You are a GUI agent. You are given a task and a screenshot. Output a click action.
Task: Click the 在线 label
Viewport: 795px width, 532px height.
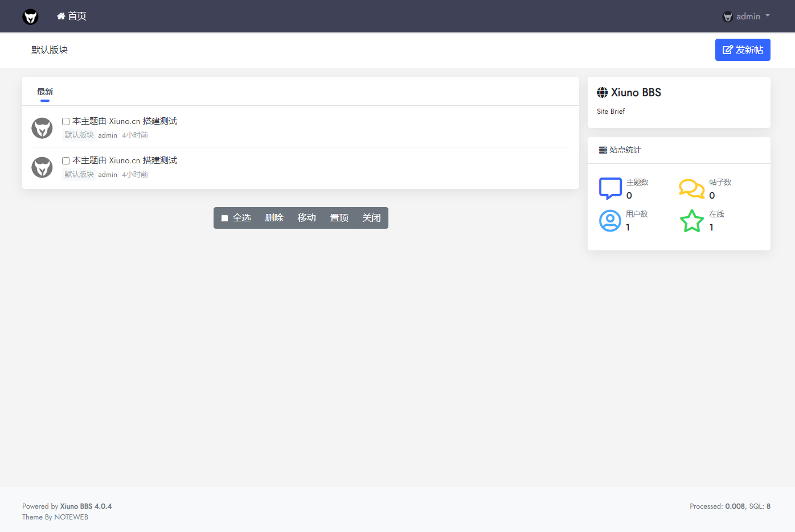point(716,214)
